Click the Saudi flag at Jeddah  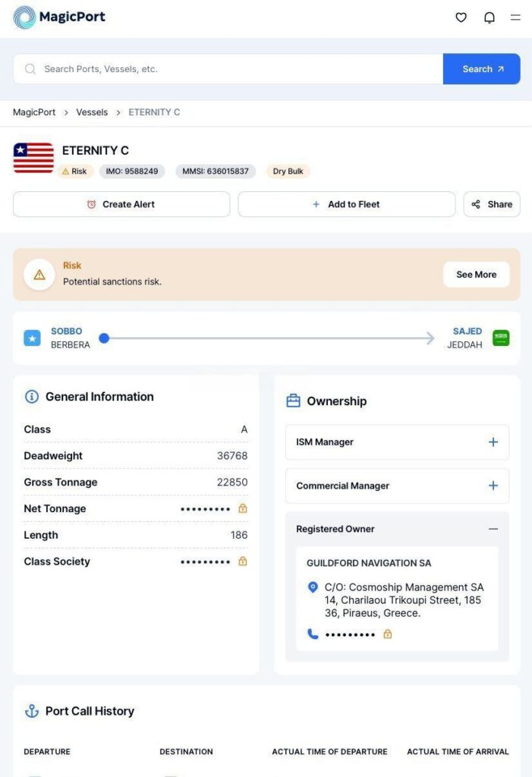coord(501,338)
